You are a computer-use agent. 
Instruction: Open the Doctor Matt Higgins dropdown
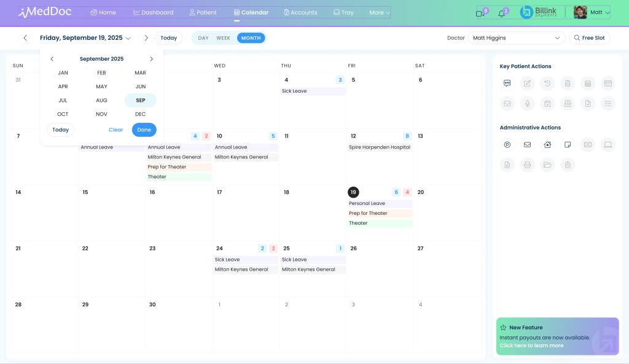pos(516,37)
